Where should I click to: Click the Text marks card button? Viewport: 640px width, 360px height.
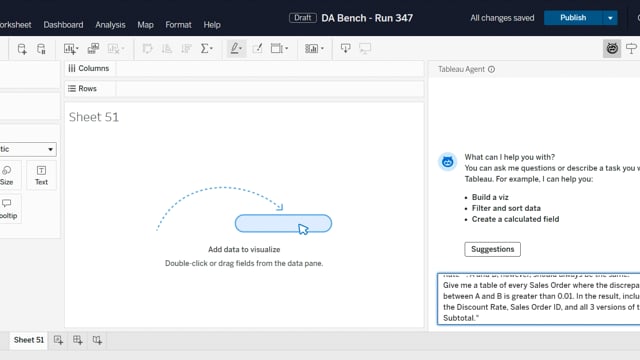click(x=41, y=176)
